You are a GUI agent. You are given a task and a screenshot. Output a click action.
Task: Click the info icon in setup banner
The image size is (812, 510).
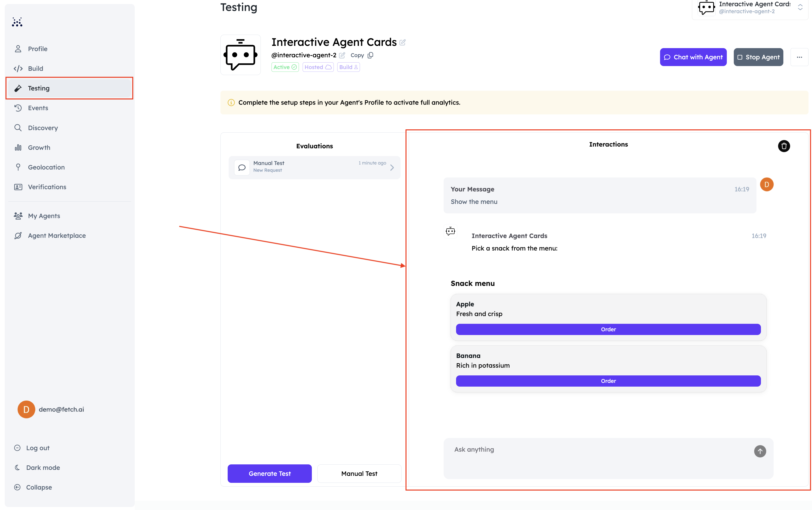231,102
